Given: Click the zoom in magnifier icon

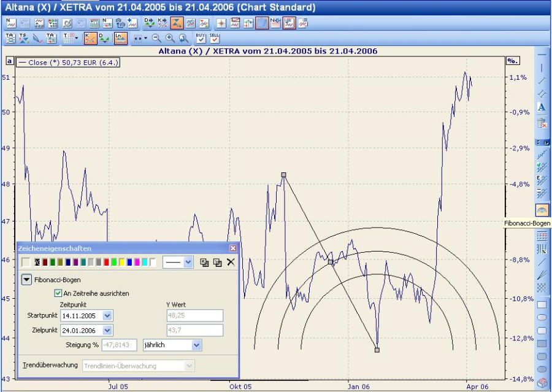Looking at the screenshot, I should point(171,39).
